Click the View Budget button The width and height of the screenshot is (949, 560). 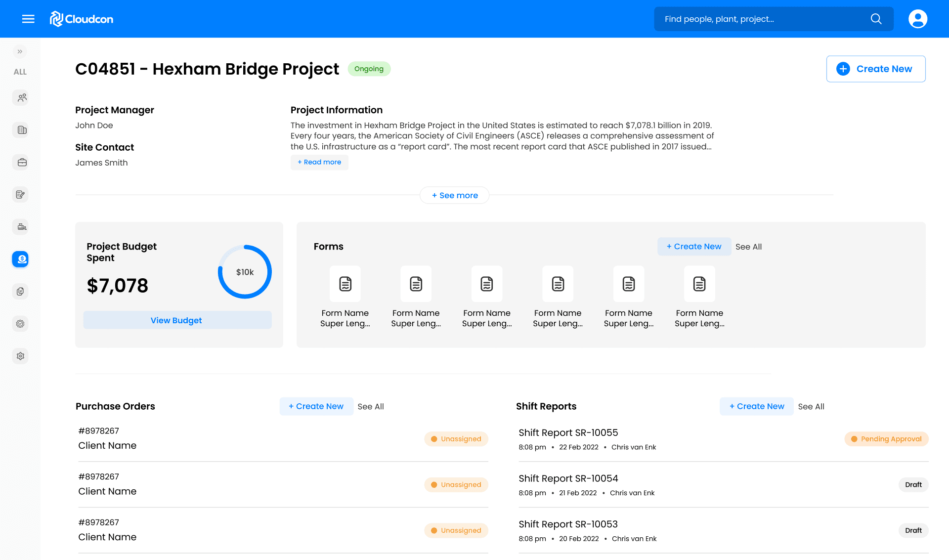tap(177, 320)
